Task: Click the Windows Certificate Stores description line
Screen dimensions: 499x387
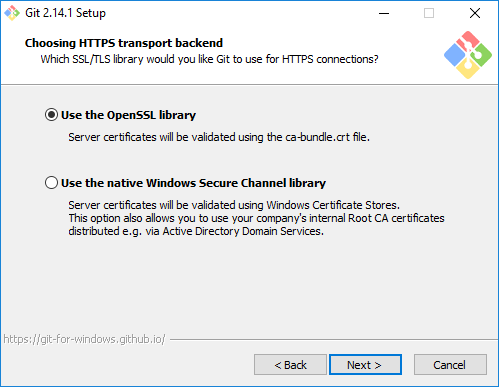Action: coord(234,205)
